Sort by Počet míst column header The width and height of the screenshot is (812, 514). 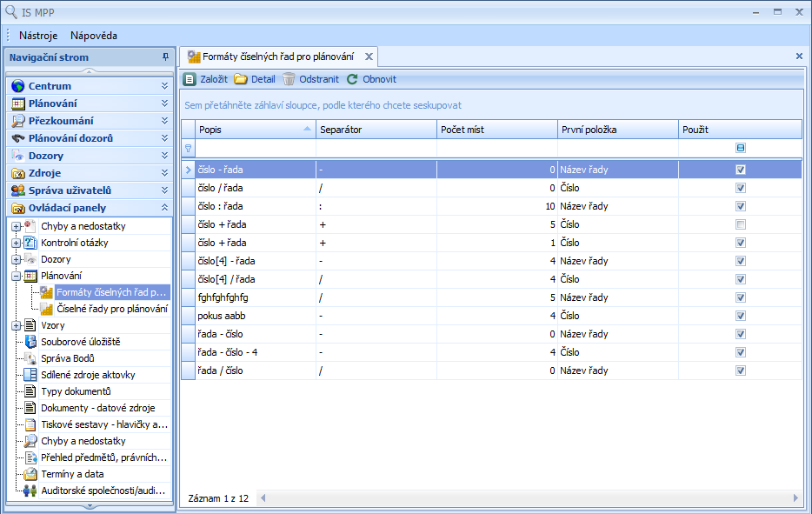coord(497,130)
